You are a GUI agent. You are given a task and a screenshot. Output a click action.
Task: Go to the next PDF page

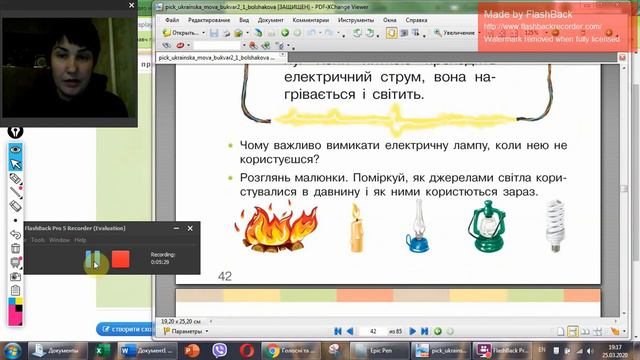tap(412, 331)
